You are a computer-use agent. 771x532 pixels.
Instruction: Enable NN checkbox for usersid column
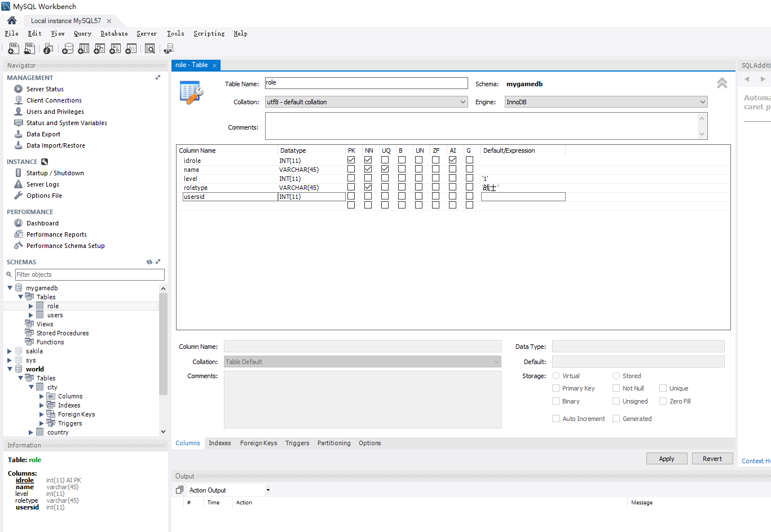(x=368, y=196)
